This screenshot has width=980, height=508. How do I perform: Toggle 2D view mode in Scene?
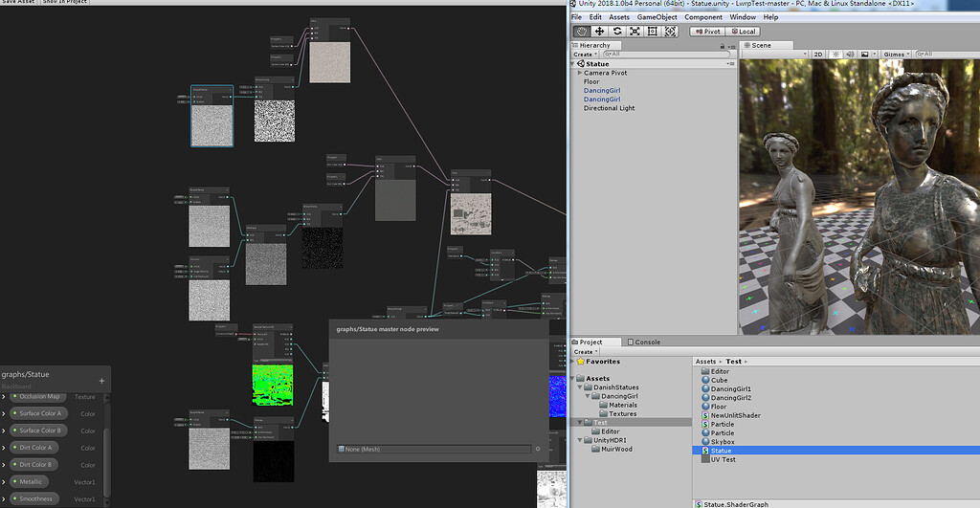click(817, 55)
